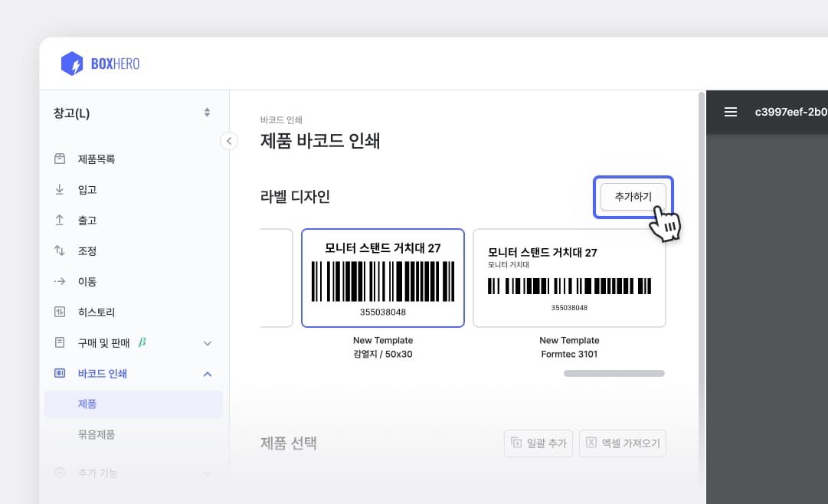Click the 추가하기 add button
Image resolution: width=828 pixels, height=504 pixels.
pyautogui.click(x=633, y=196)
